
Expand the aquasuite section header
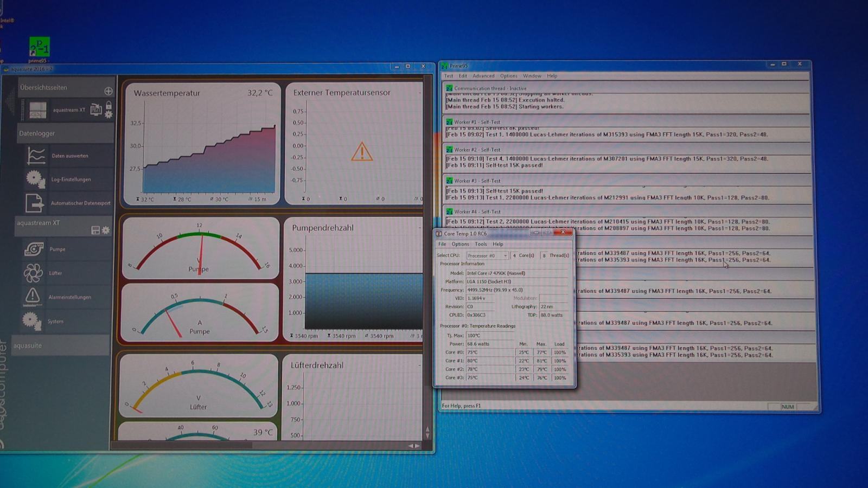[60, 345]
